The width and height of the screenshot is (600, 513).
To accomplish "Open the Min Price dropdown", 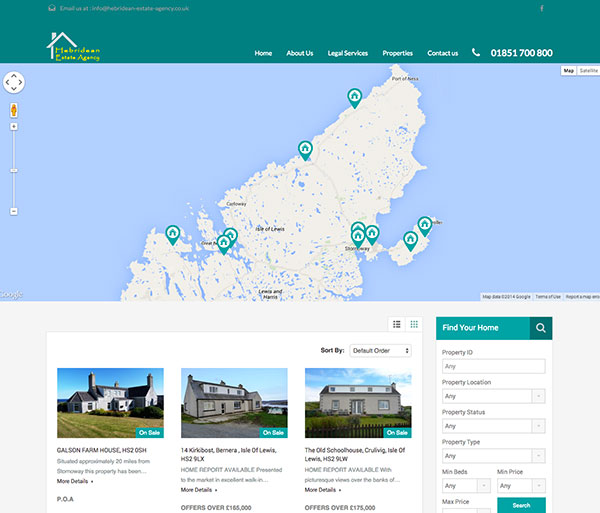I will tap(521, 486).
